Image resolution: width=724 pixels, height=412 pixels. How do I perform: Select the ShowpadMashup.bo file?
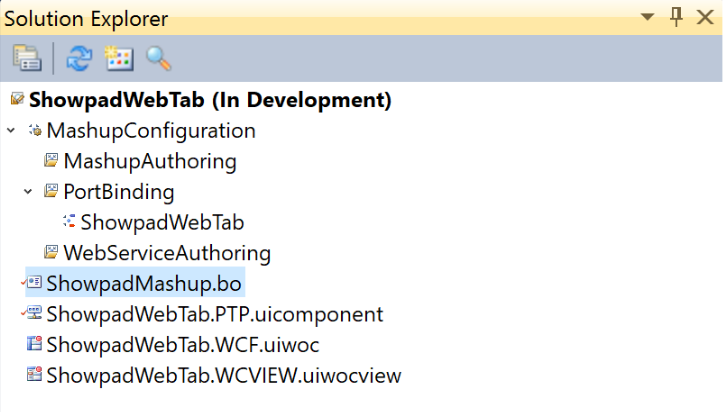(144, 284)
